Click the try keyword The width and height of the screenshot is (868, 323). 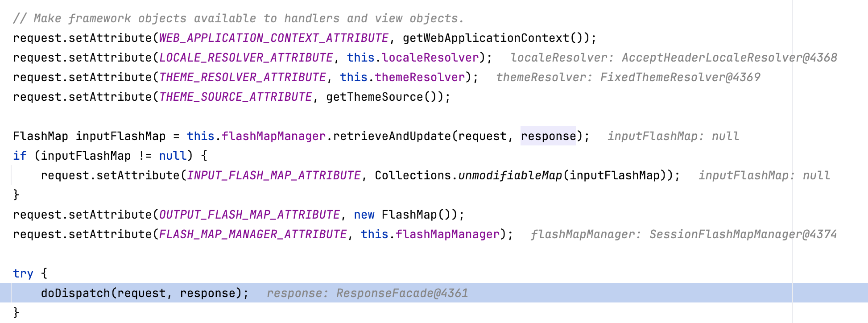point(23,273)
